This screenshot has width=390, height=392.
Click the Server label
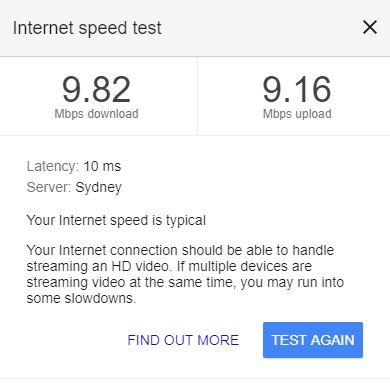[49, 187]
